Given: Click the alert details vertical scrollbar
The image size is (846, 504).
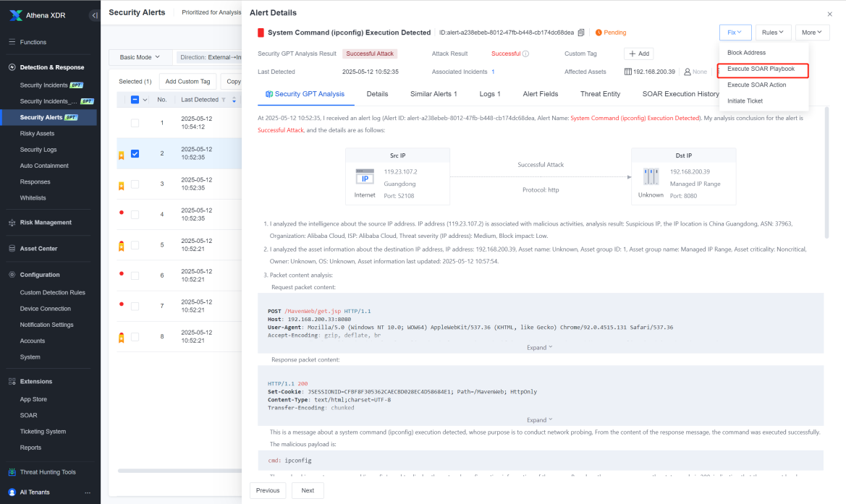Looking at the screenshot, I should [826, 173].
